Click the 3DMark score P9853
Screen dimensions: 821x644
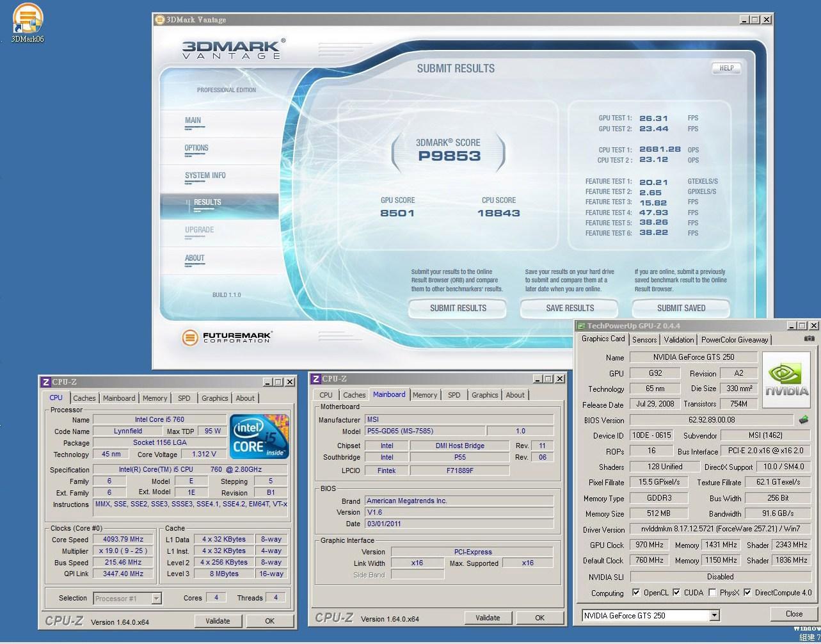tap(449, 156)
